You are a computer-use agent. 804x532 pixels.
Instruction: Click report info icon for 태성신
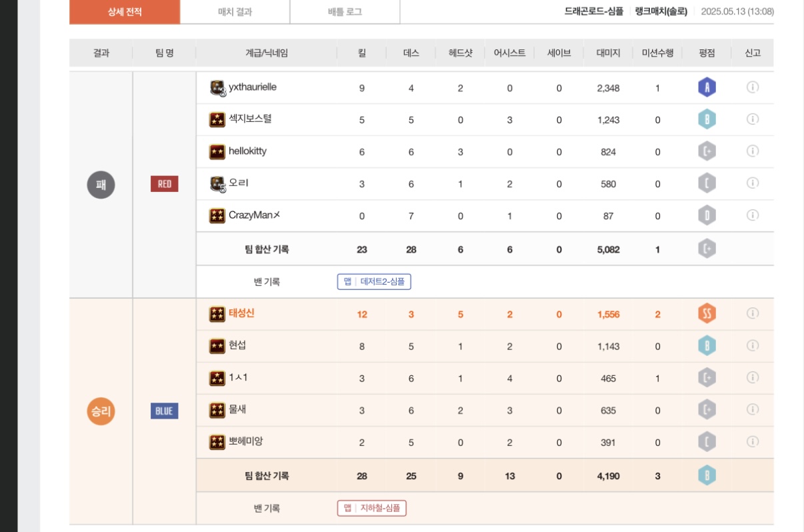[753, 313]
